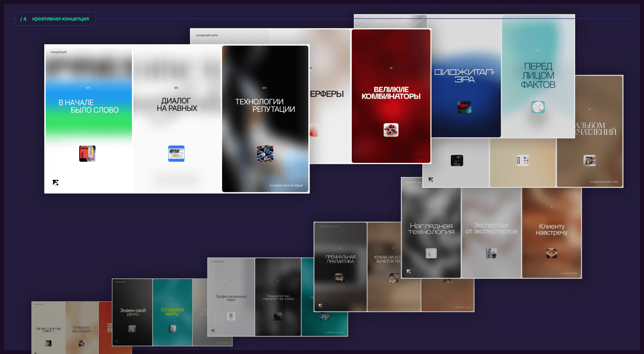Select the 'ПРЕМИАЛЬНАЯ ПРАГМАТИКА' heading
Screen dimensions: 644x354
(x=340, y=259)
